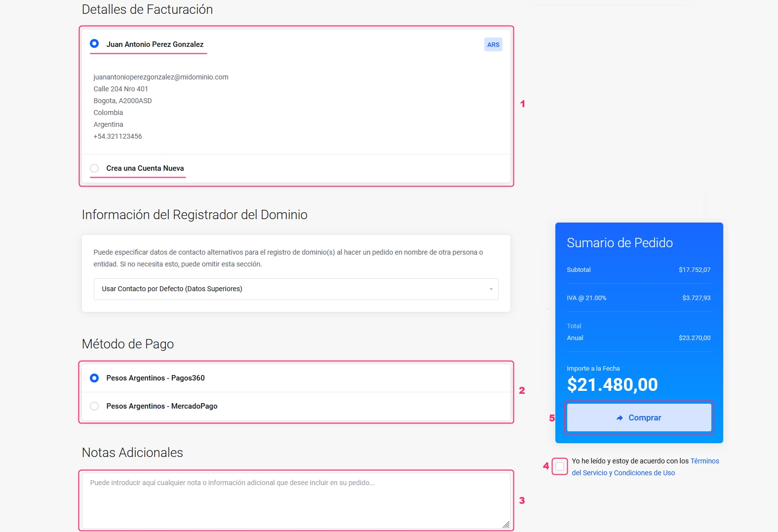Click the $21.480,00 amount in the summary

tap(612, 384)
